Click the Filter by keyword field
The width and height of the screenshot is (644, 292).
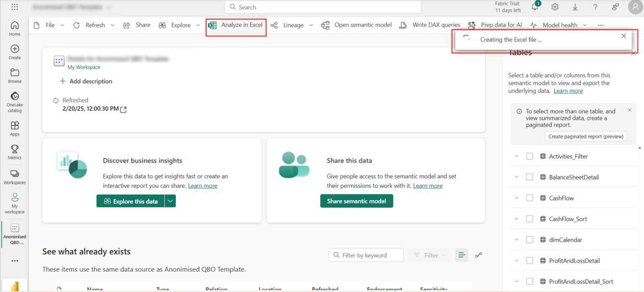click(x=366, y=255)
